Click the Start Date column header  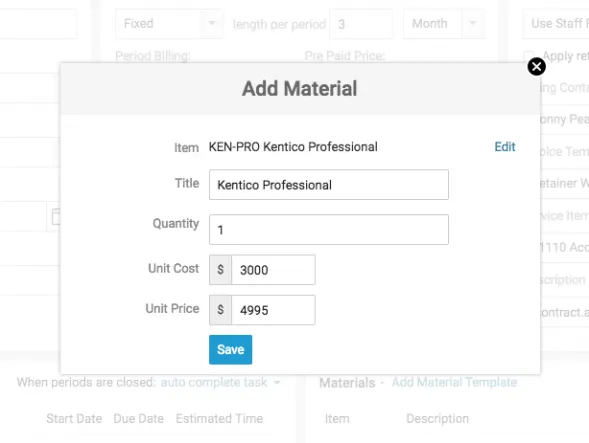(74, 419)
